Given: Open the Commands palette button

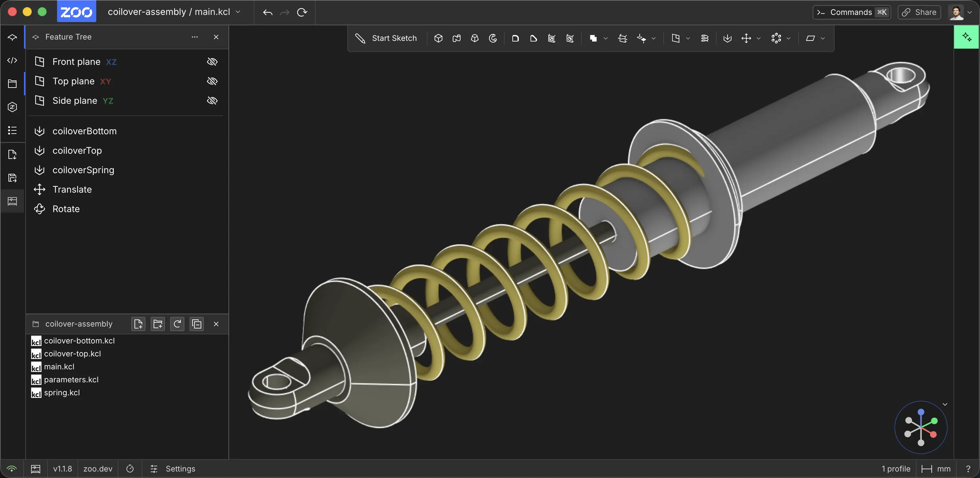Looking at the screenshot, I should coord(851,12).
